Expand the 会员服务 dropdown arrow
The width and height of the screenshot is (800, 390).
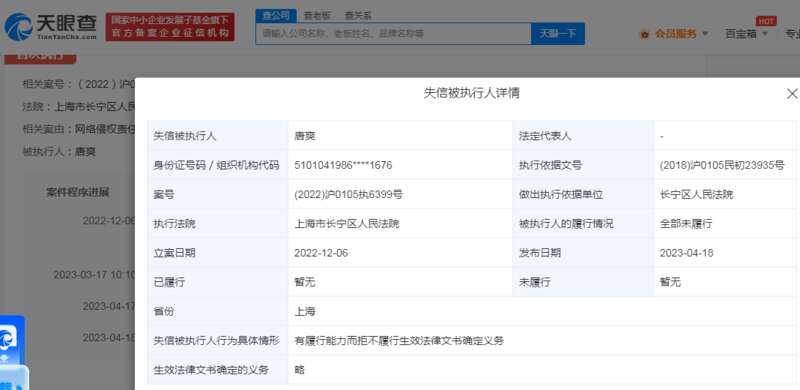(x=705, y=34)
